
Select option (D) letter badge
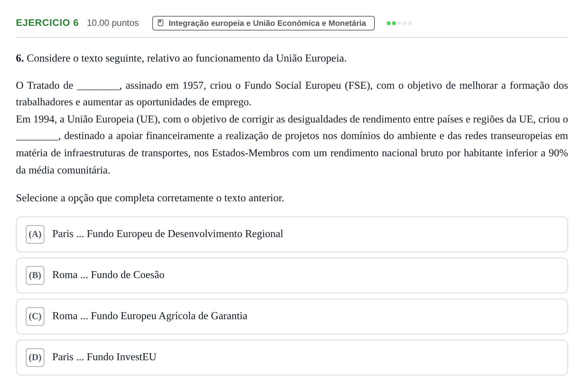tap(35, 358)
